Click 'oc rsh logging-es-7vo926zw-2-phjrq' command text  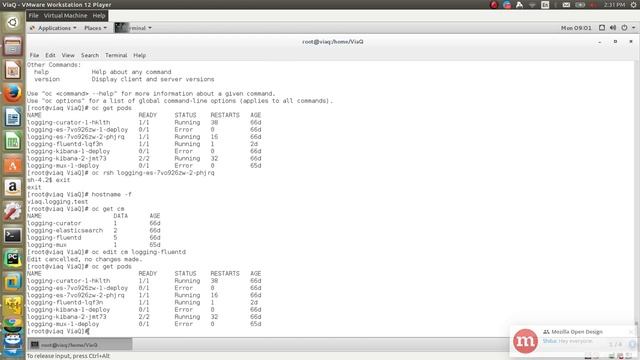point(153,173)
